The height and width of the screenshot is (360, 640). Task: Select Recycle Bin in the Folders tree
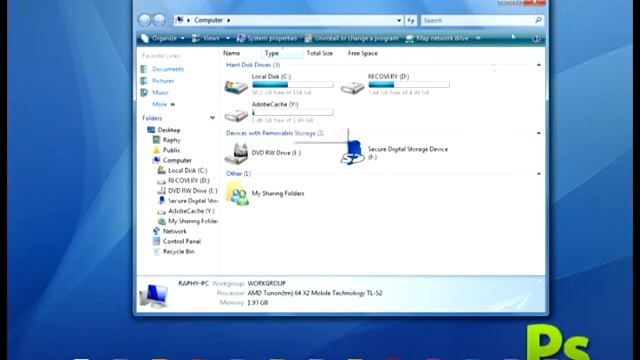pyautogui.click(x=178, y=251)
